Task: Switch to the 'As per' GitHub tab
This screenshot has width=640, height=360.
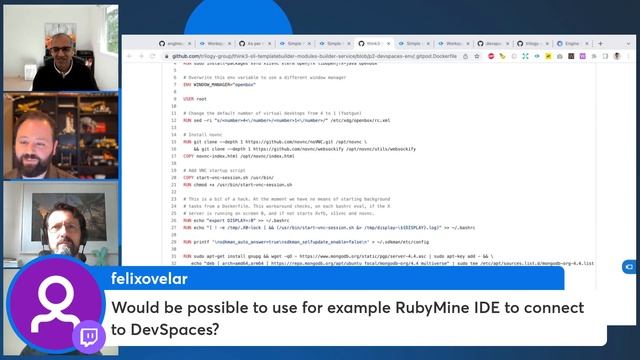Action: coord(256,43)
